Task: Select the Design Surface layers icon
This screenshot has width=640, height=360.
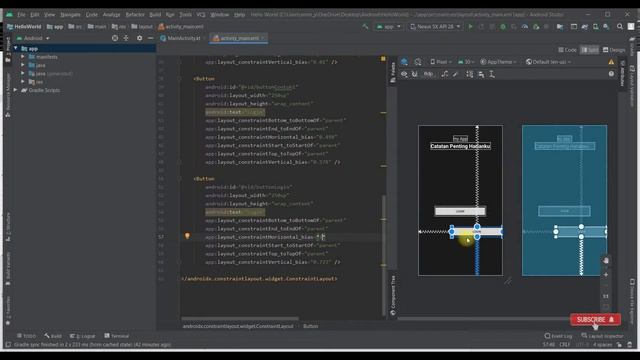Action: pos(404,62)
